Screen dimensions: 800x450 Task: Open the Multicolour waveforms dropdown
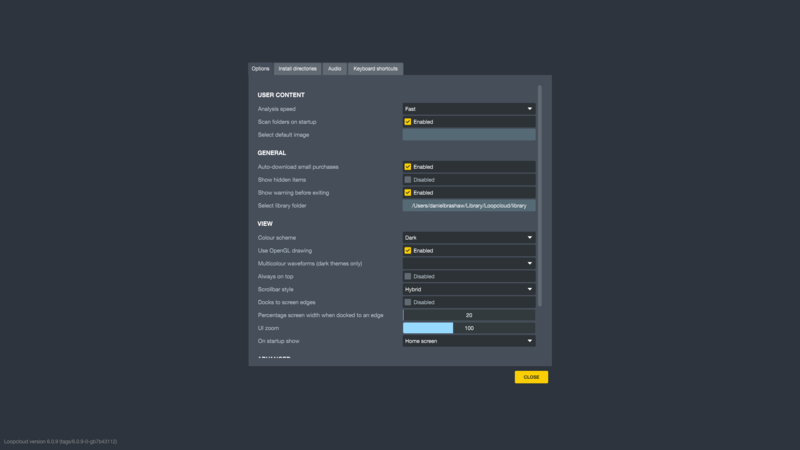pyautogui.click(x=468, y=264)
